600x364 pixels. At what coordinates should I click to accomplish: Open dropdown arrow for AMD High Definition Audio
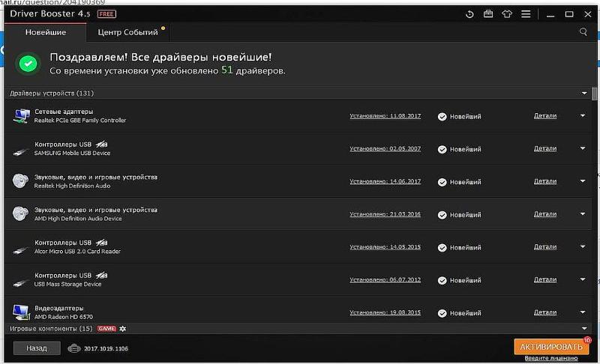click(x=583, y=214)
